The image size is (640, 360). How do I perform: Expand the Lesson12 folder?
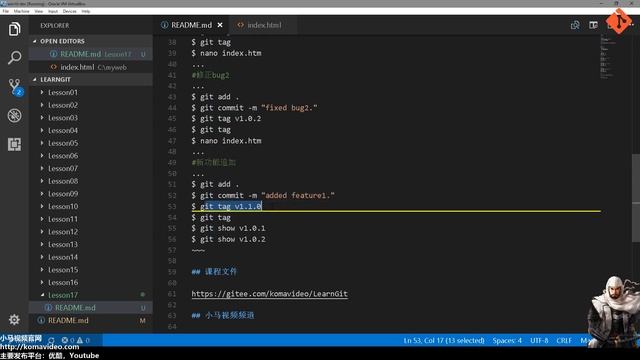tap(91, 232)
